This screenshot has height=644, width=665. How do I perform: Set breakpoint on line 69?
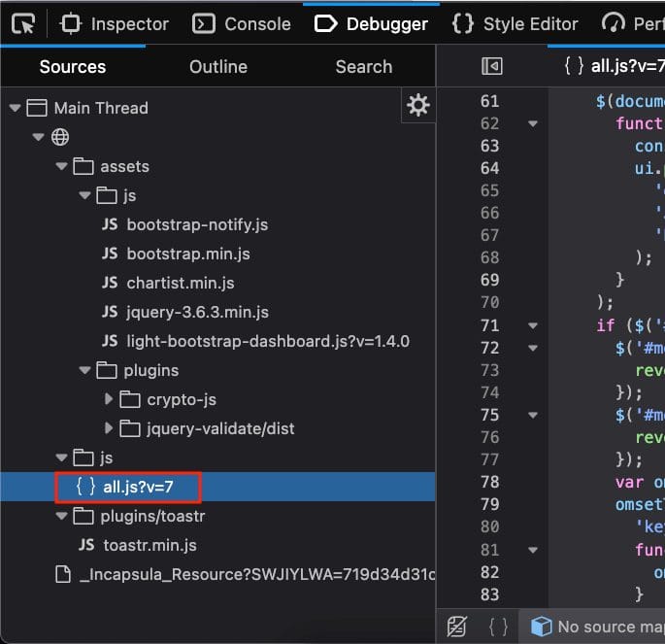[x=490, y=280]
